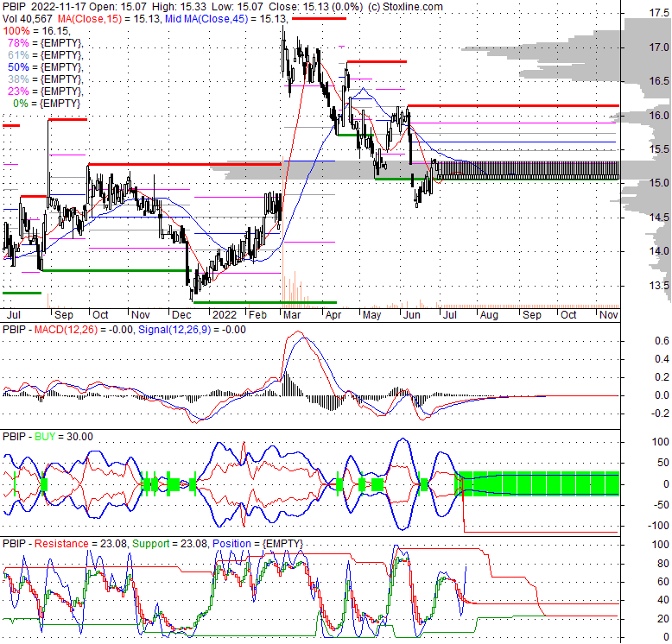Click the 14.0 price axis label
Screen dimensions: 672x644
(659, 251)
